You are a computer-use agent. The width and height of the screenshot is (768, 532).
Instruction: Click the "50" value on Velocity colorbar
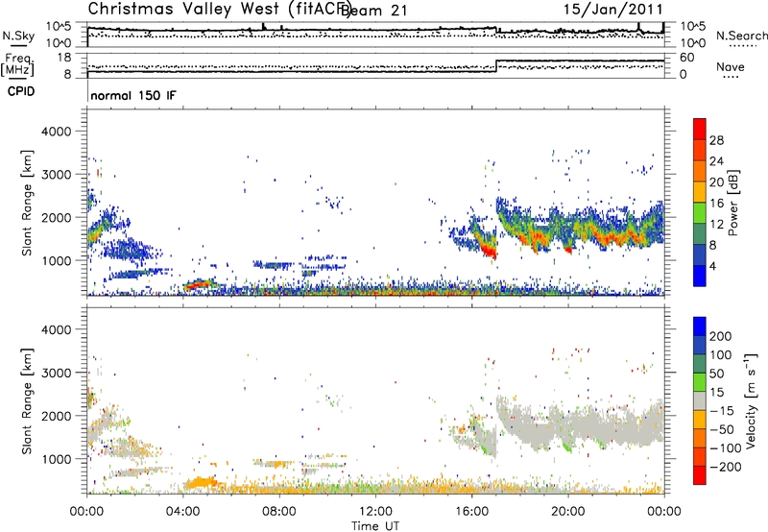pos(716,374)
